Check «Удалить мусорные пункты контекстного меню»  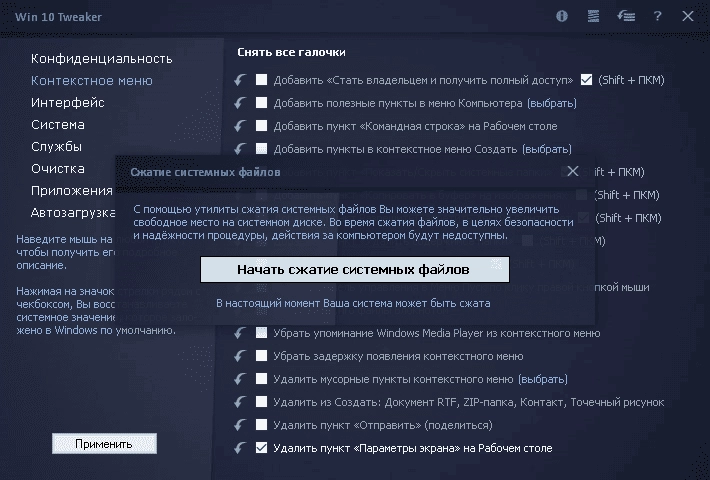pos(261,379)
